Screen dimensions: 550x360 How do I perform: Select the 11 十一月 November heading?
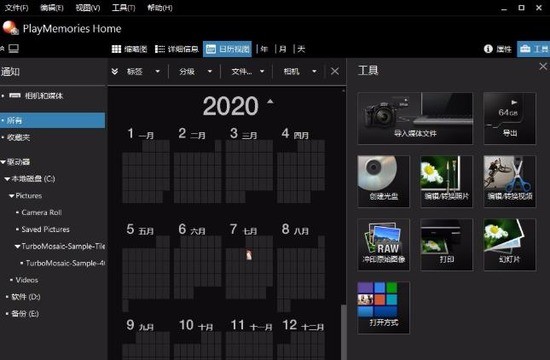(x=251, y=325)
